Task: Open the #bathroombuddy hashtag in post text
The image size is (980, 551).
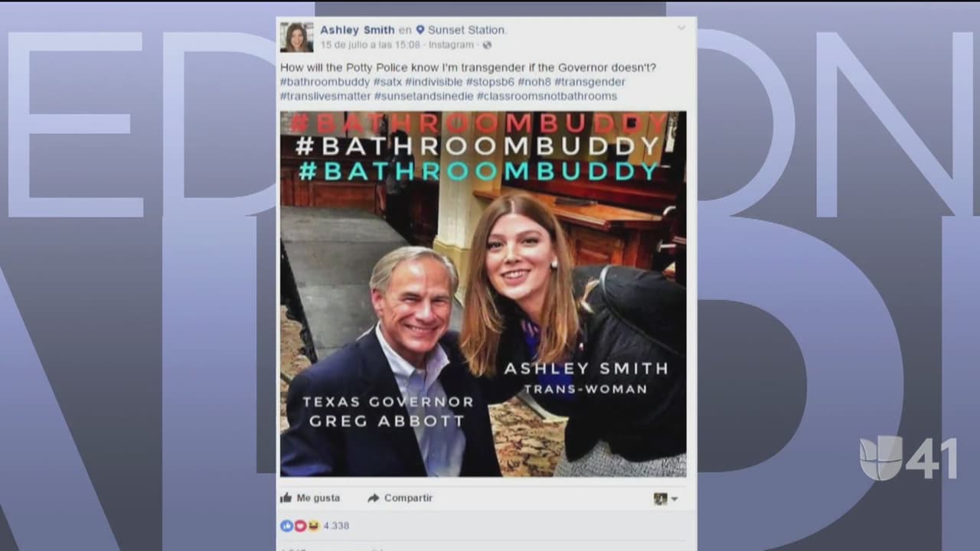Action: coord(325,82)
